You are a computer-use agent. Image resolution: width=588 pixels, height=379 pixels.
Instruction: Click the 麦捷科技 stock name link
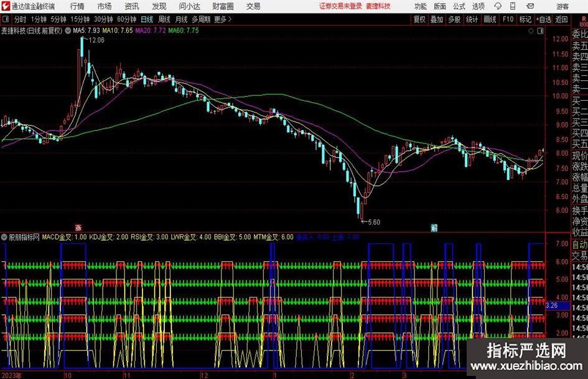point(378,6)
